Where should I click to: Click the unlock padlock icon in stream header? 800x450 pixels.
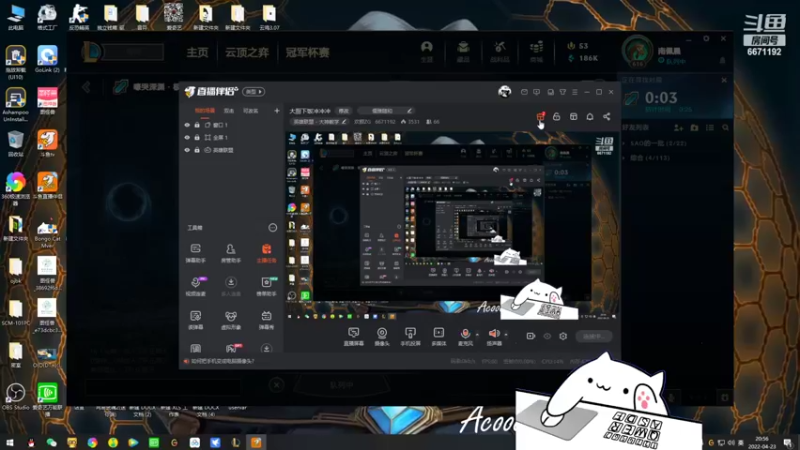[x=557, y=117]
